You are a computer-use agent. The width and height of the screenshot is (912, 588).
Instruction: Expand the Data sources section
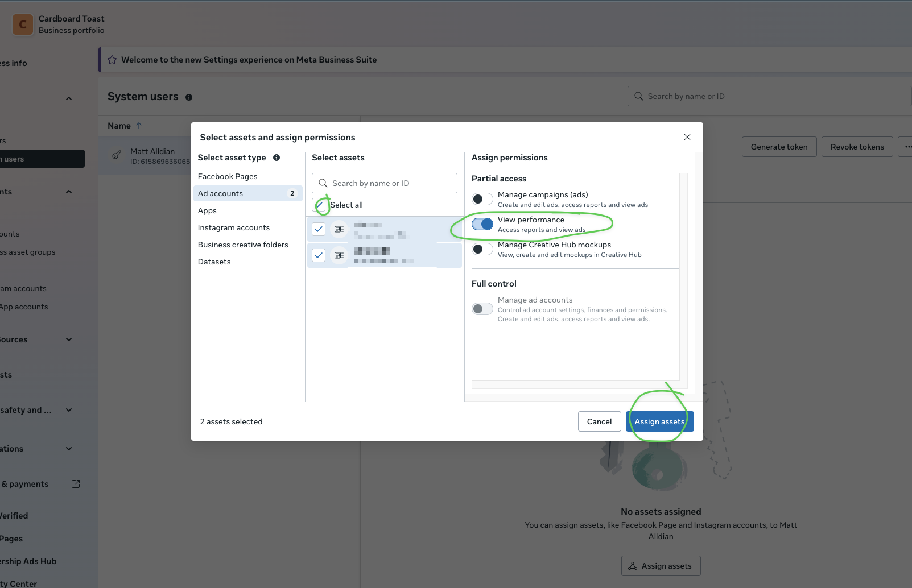[x=68, y=339]
